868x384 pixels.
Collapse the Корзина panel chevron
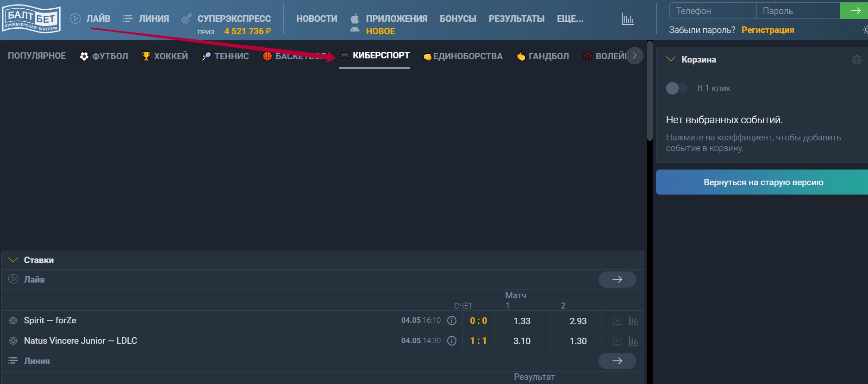pyautogui.click(x=670, y=59)
